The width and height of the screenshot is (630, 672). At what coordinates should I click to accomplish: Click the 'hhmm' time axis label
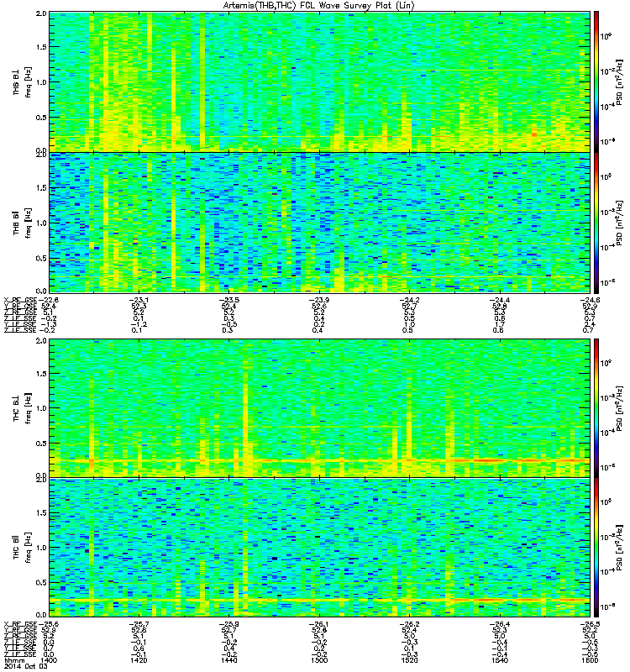14,660
